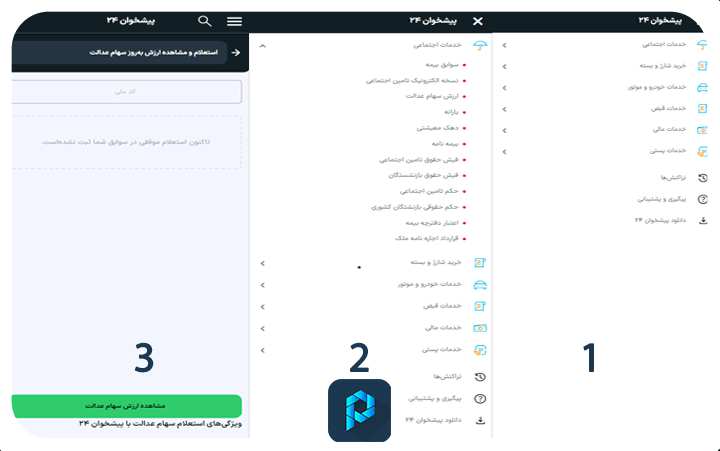
Task: Click the کد ملی input field
Action: [x=127, y=92]
